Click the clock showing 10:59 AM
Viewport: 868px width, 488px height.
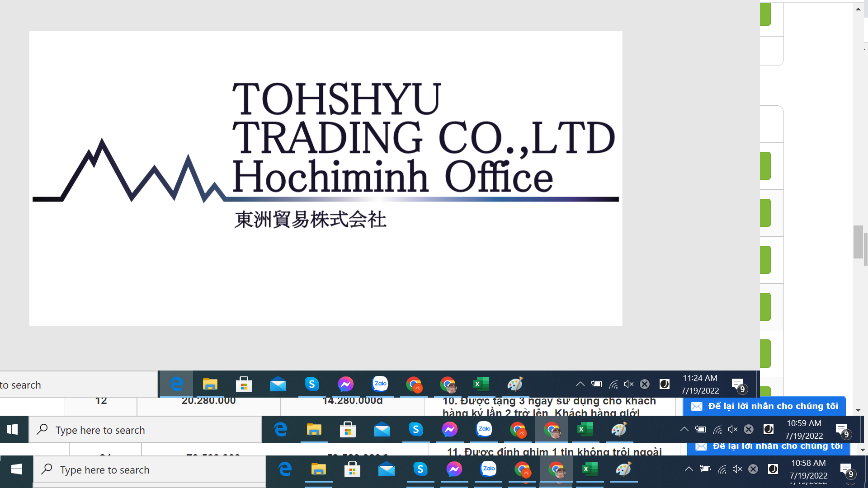pos(804,430)
